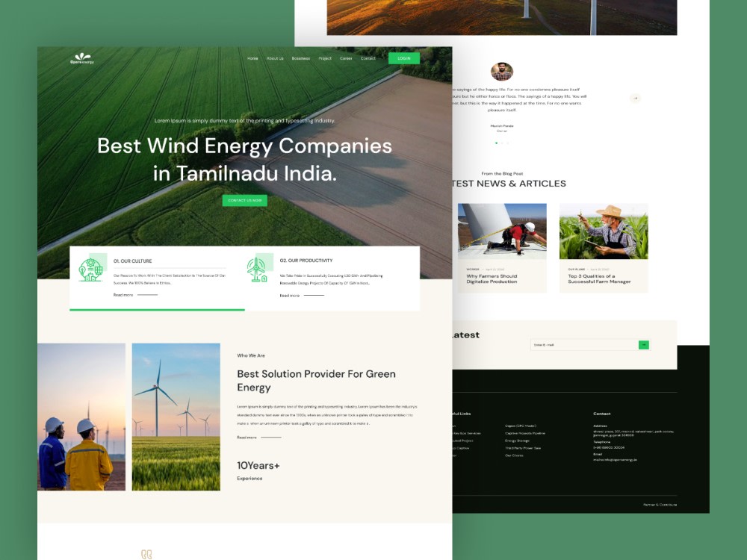The image size is (747, 560).
Task: Open the Energy Storage footer link
Action: pyautogui.click(x=518, y=441)
